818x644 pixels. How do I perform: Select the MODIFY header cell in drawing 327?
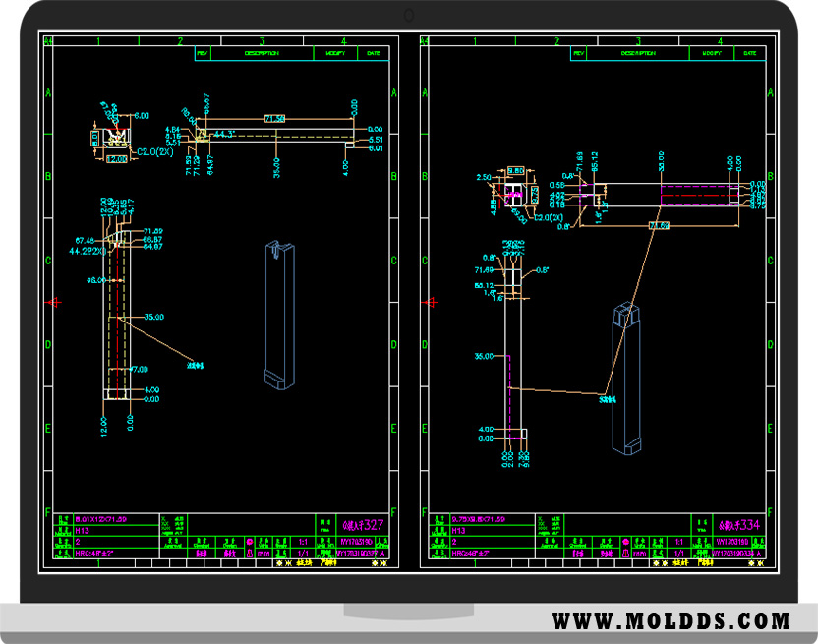(x=335, y=53)
